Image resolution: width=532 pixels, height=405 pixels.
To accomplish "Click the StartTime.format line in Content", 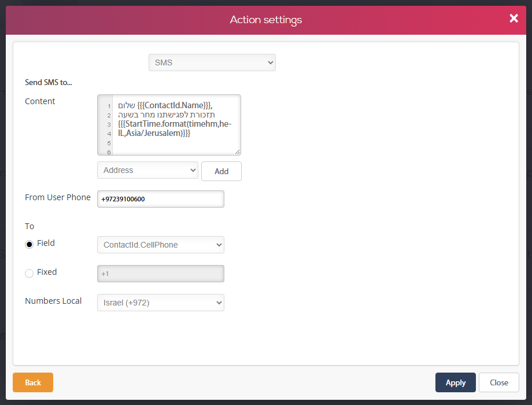I will click(175, 124).
